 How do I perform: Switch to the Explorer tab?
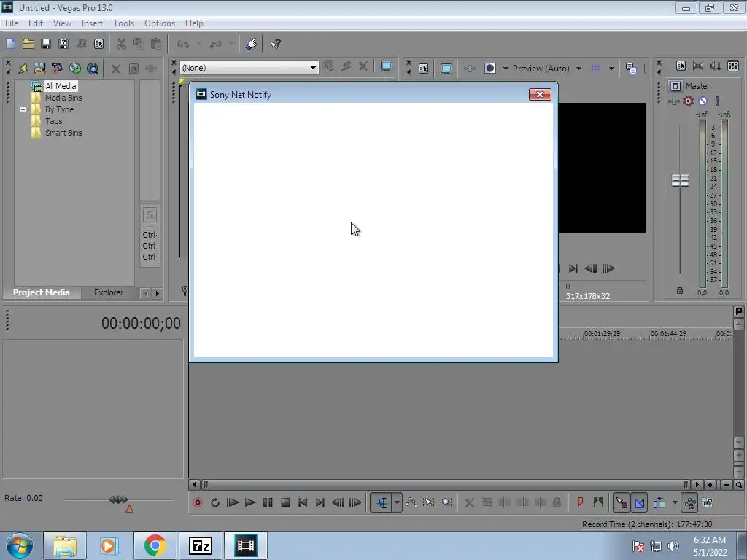click(x=109, y=292)
